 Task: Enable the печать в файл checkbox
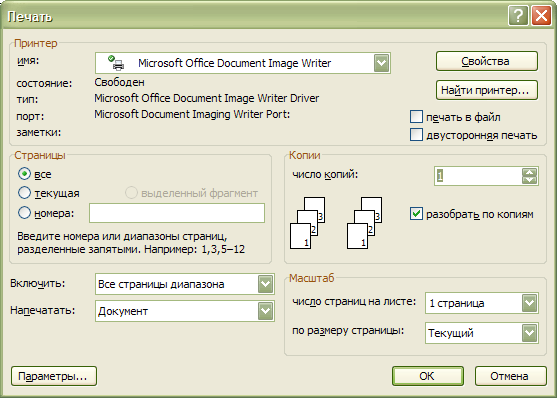[x=416, y=117]
